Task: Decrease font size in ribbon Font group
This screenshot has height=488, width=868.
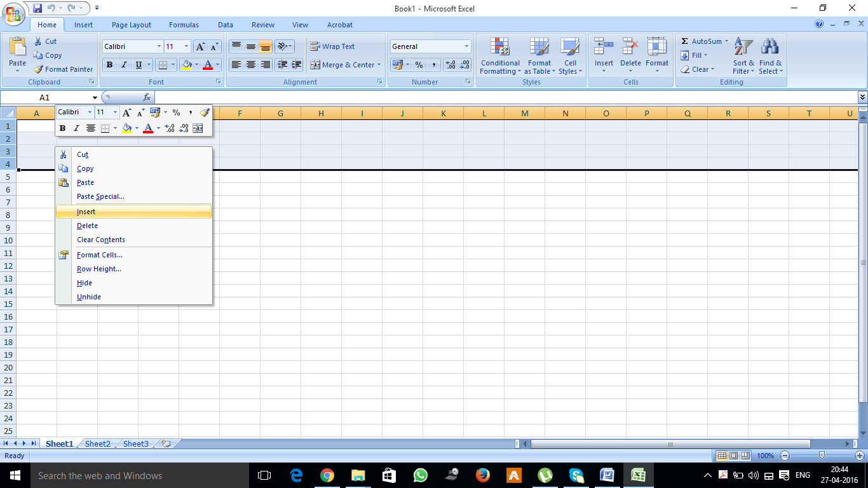Action: coord(215,46)
